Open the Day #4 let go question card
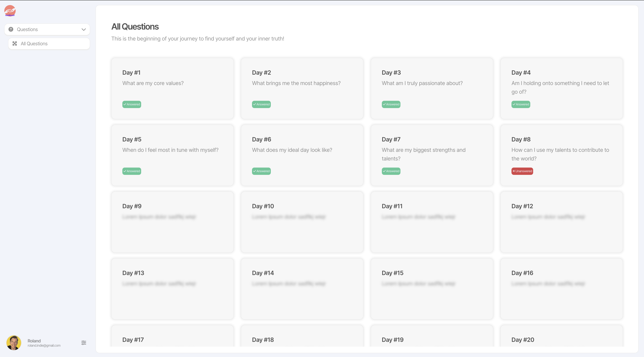The image size is (644, 357). point(561,88)
